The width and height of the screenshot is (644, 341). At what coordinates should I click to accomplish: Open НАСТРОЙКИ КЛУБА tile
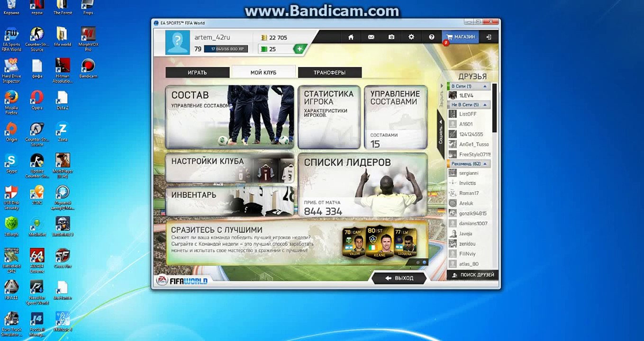(230, 168)
